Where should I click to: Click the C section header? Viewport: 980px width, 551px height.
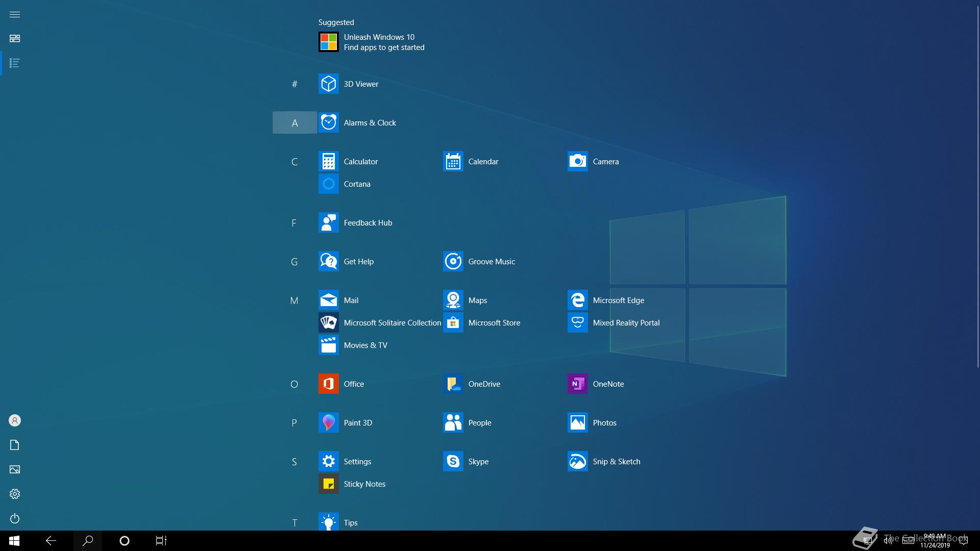(295, 162)
